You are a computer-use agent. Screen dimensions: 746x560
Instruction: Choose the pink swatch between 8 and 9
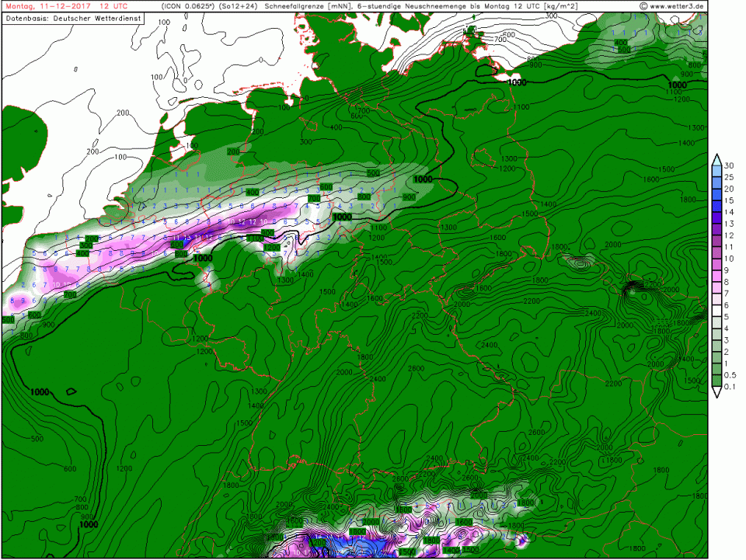click(716, 276)
